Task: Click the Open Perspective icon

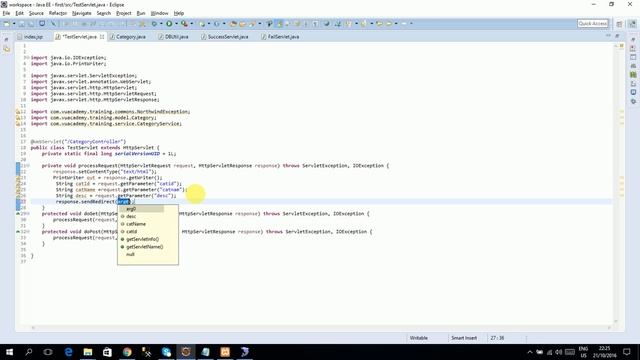Action: click(x=620, y=24)
